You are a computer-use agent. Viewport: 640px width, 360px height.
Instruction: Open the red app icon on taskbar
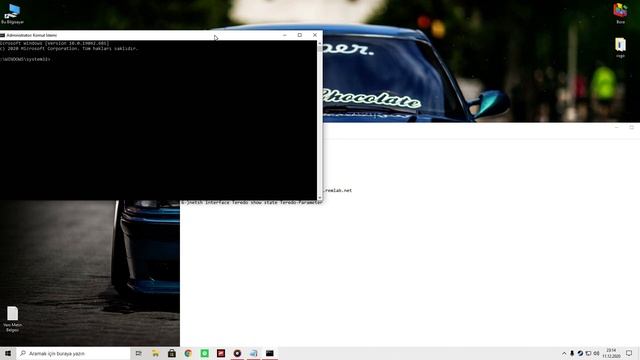point(221,353)
